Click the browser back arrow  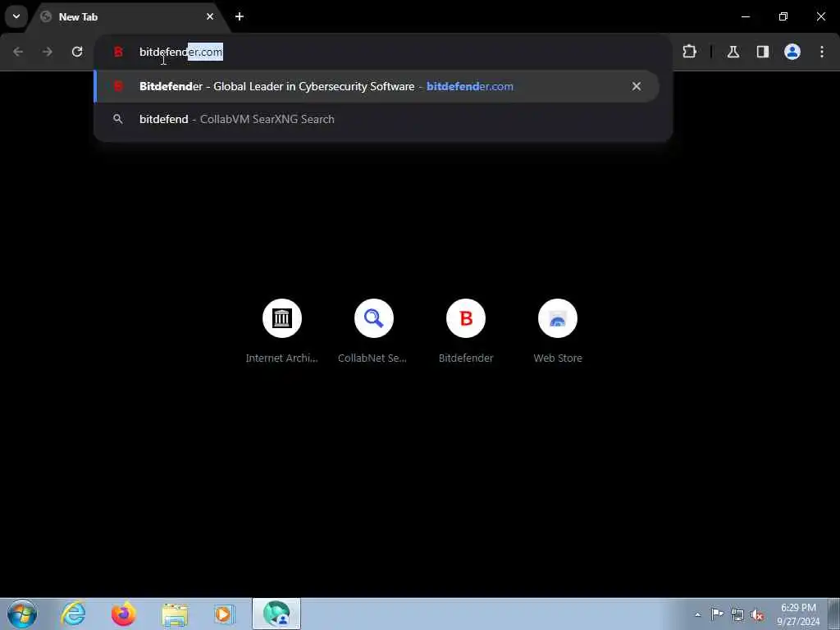[18, 52]
